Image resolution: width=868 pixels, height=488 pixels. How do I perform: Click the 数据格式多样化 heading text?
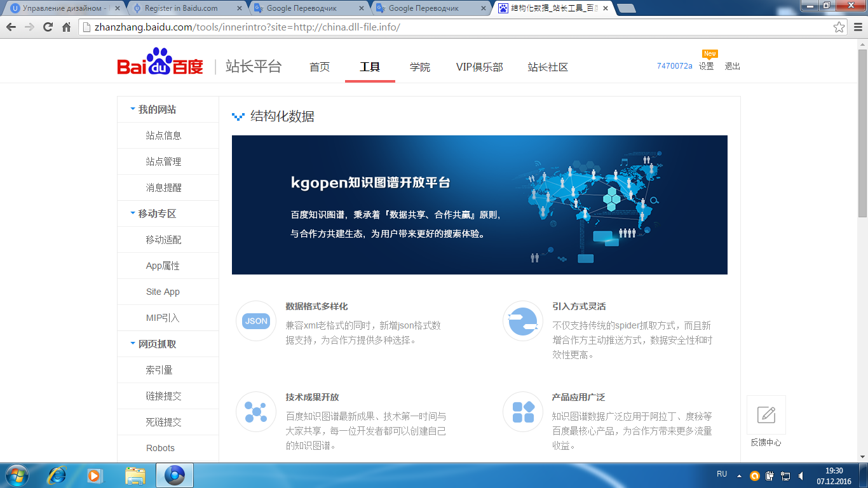(316, 306)
